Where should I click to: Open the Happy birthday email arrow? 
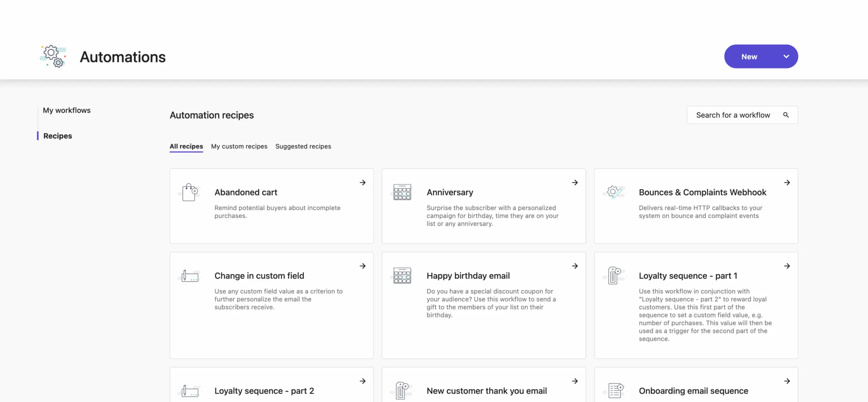tap(575, 266)
